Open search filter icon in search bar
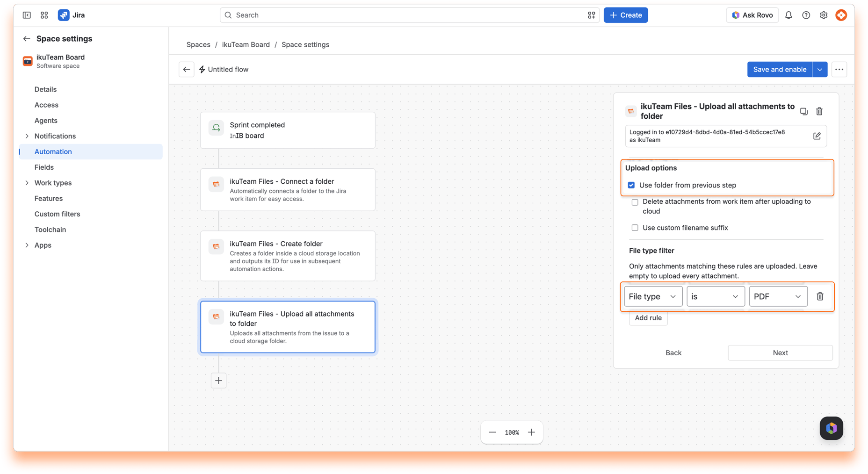 591,15
